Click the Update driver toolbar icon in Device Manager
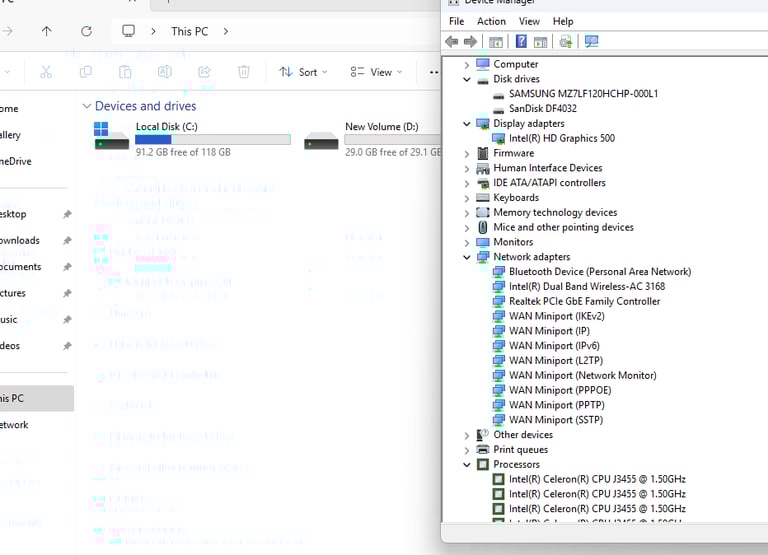 [x=566, y=42]
